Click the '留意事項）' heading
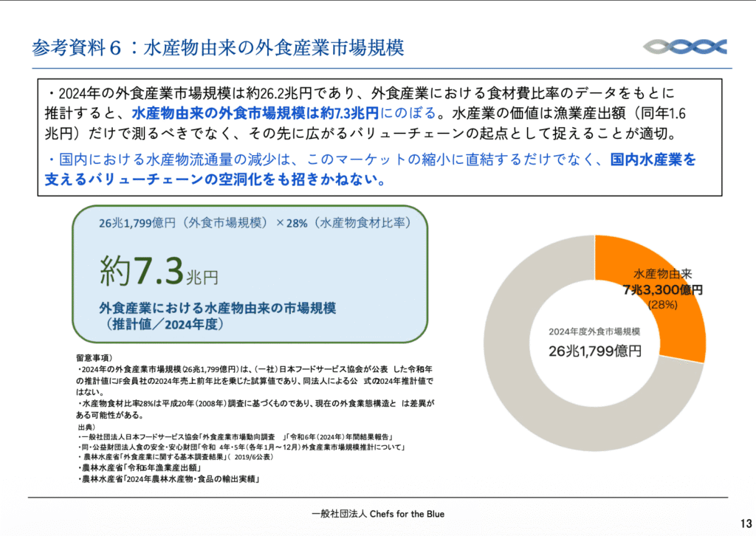 (94, 357)
